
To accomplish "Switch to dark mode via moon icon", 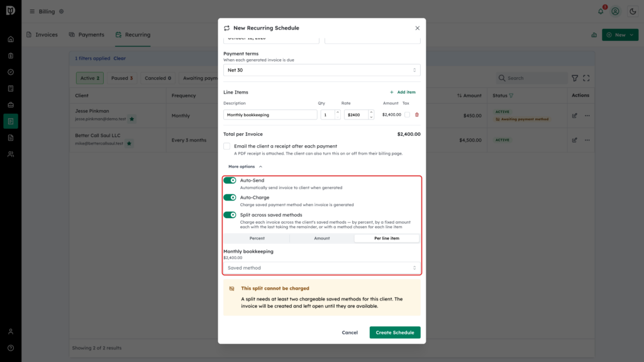I will click(x=633, y=11).
